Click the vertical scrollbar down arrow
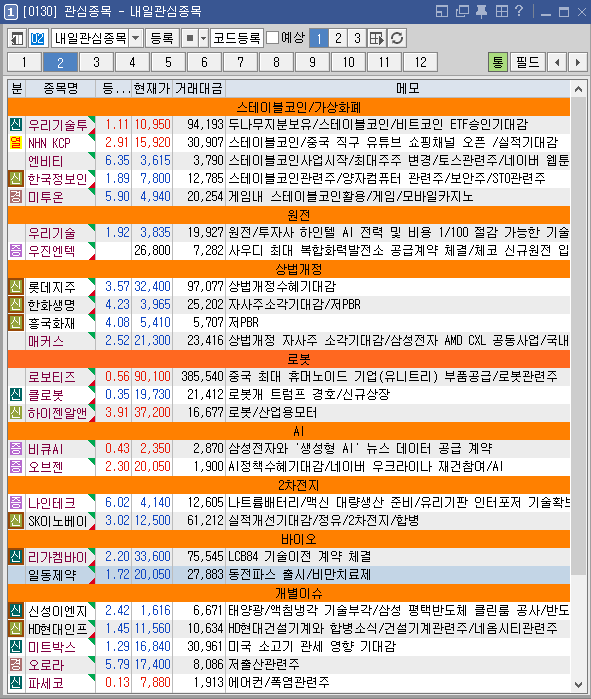The height and width of the screenshot is (699, 591). (579, 684)
